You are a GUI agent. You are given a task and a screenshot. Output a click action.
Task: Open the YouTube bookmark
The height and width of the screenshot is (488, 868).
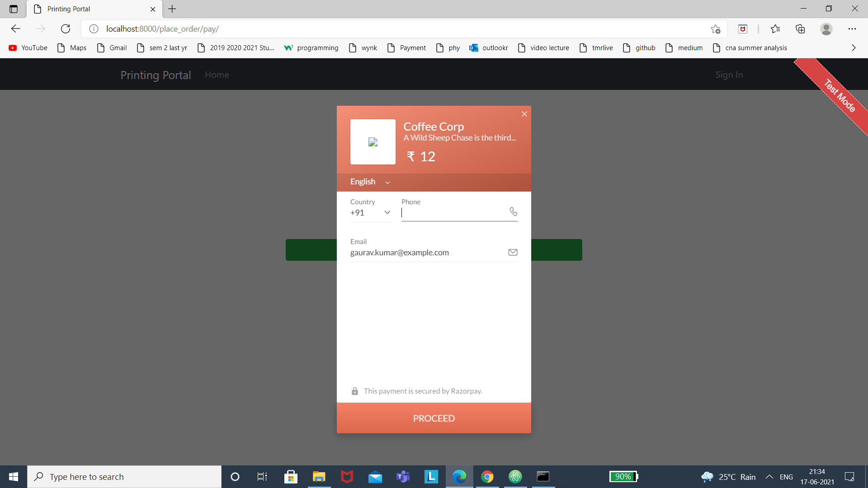tap(28, 47)
